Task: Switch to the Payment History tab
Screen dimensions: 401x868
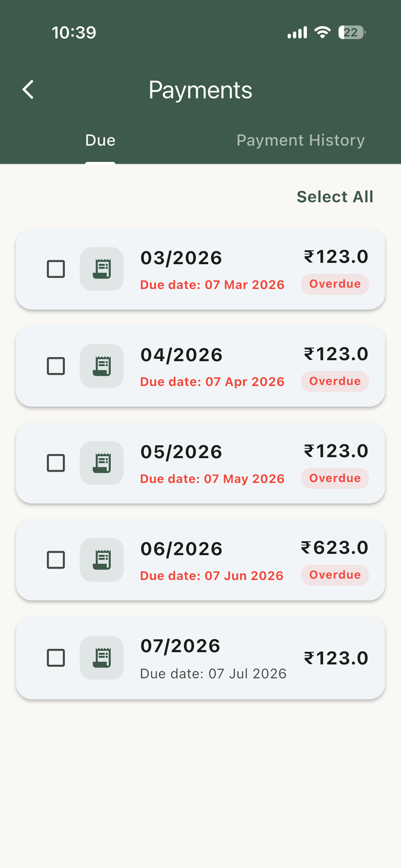Action: [x=301, y=140]
